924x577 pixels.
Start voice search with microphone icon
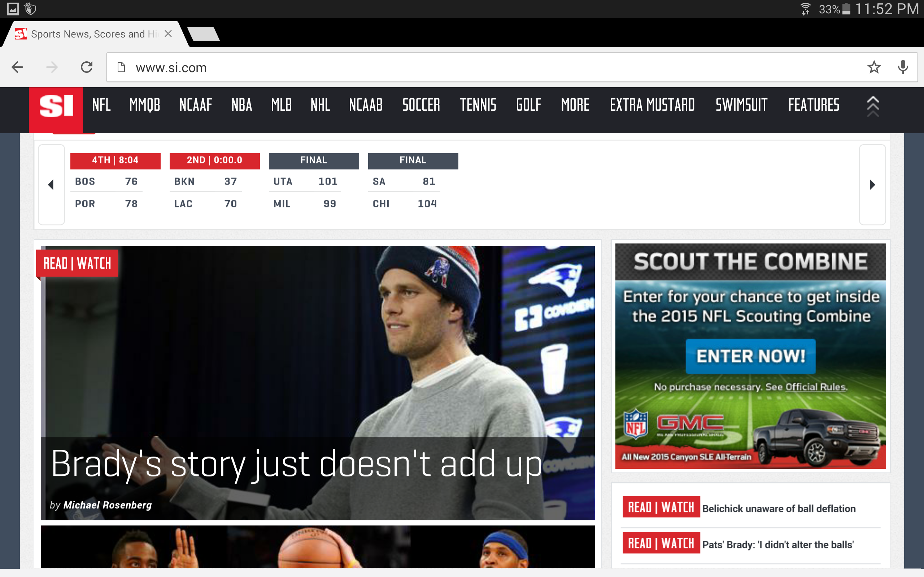pos(903,67)
